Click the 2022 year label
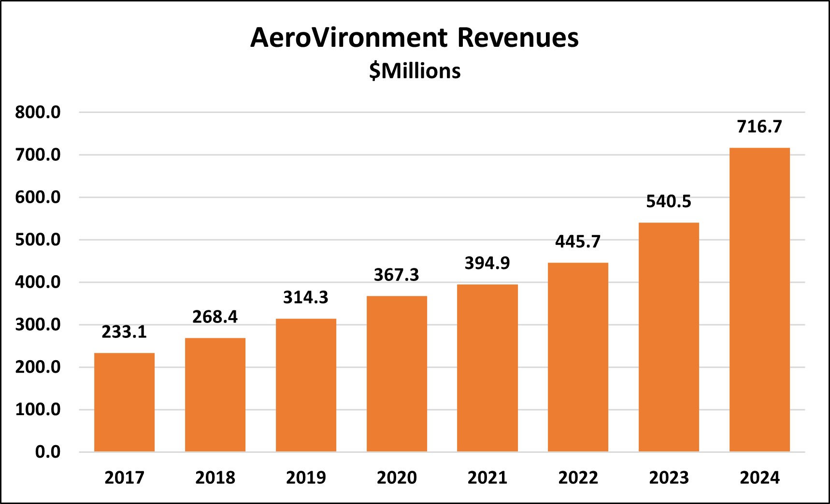This screenshot has width=830, height=504. pyautogui.click(x=578, y=478)
